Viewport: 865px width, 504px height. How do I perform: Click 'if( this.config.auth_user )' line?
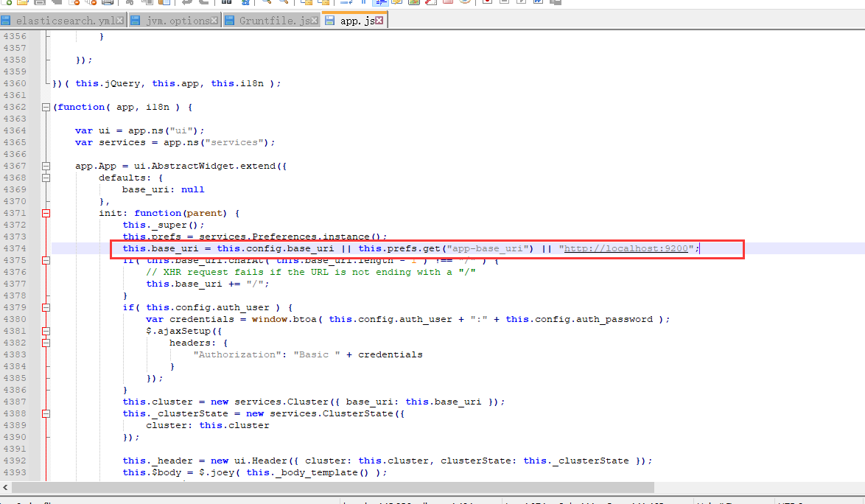point(208,308)
